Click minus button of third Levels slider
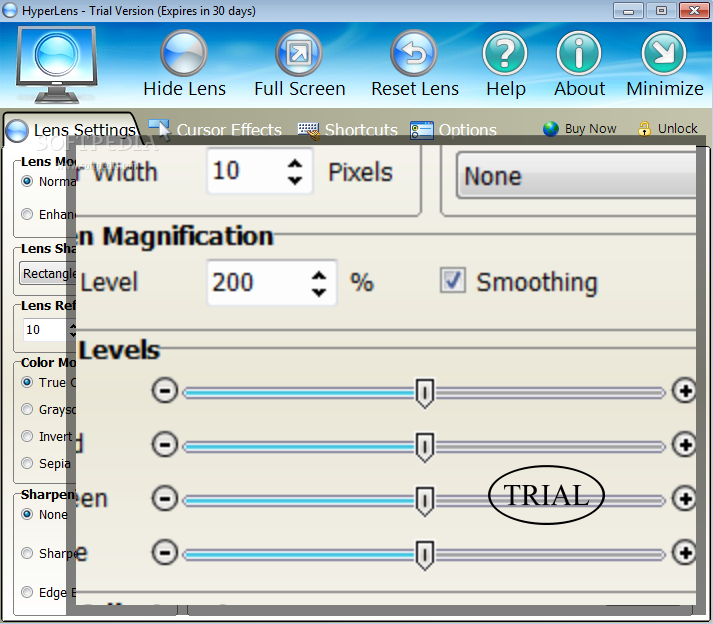The height and width of the screenshot is (624, 713). [x=165, y=498]
